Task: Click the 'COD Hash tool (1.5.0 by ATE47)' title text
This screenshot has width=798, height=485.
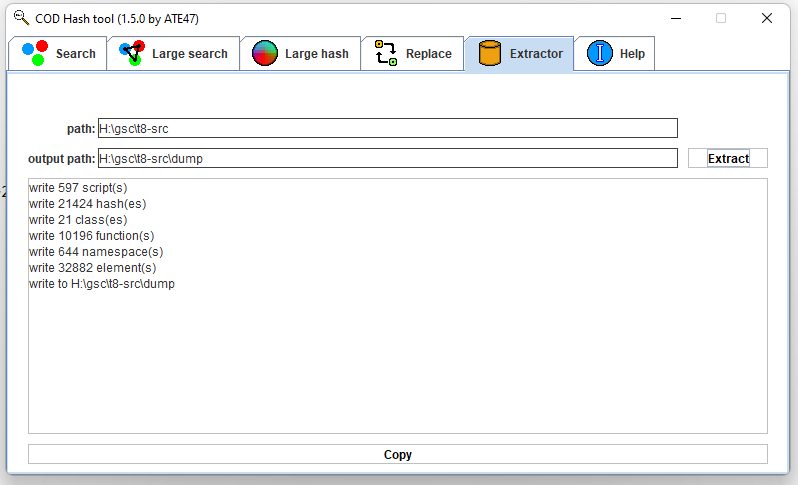Action: coord(117,19)
